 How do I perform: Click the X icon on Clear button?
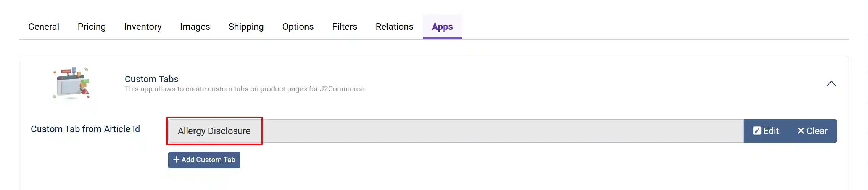click(x=801, y=131)
